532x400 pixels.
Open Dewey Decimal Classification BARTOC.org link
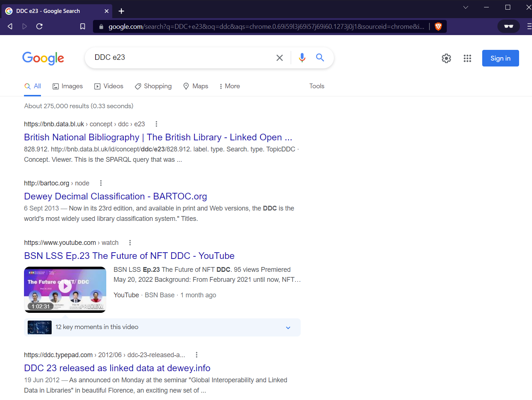point(115,196)
